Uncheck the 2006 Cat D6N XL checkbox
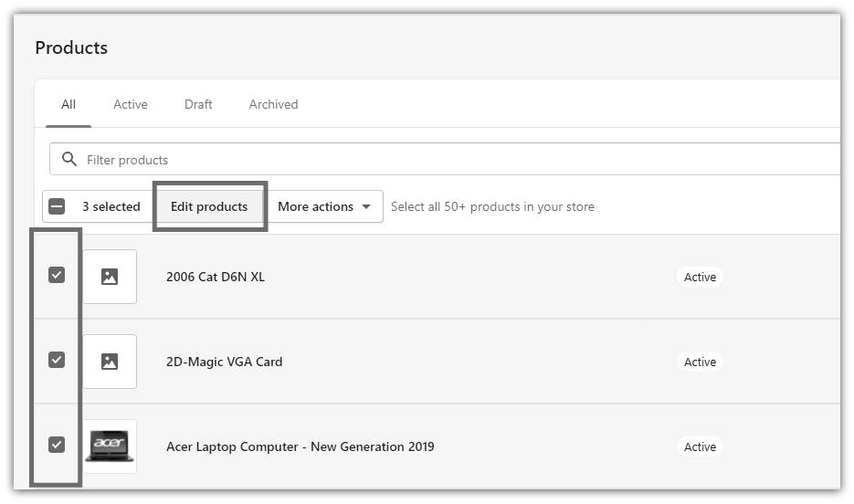 coord(57,275)
